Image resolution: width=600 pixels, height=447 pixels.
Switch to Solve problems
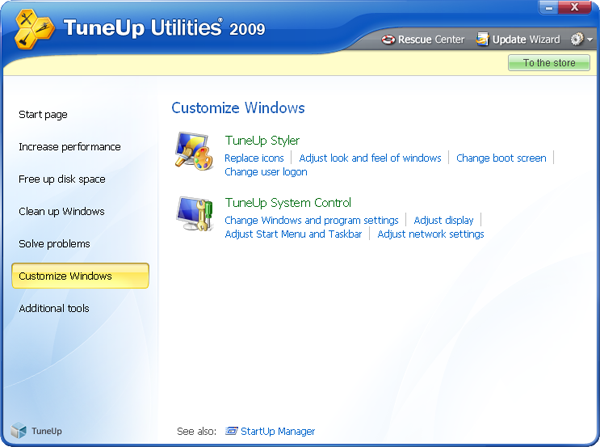coord(54,244)
